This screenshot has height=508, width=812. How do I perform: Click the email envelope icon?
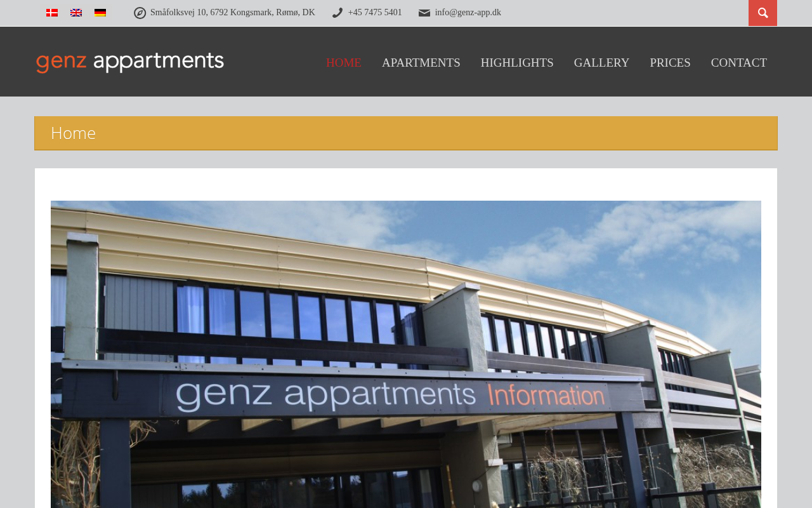(x=424, y=13)
